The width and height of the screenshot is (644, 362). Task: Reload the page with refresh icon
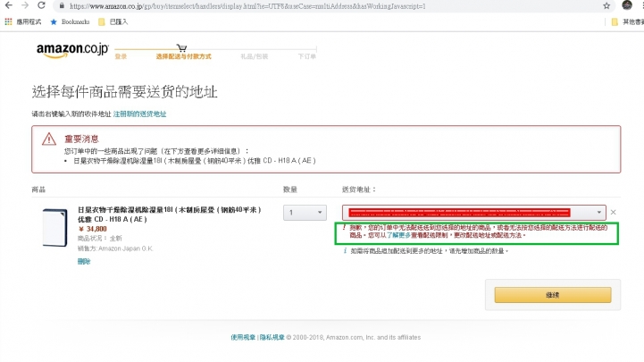pyautogui.click(x=41, y=5)
